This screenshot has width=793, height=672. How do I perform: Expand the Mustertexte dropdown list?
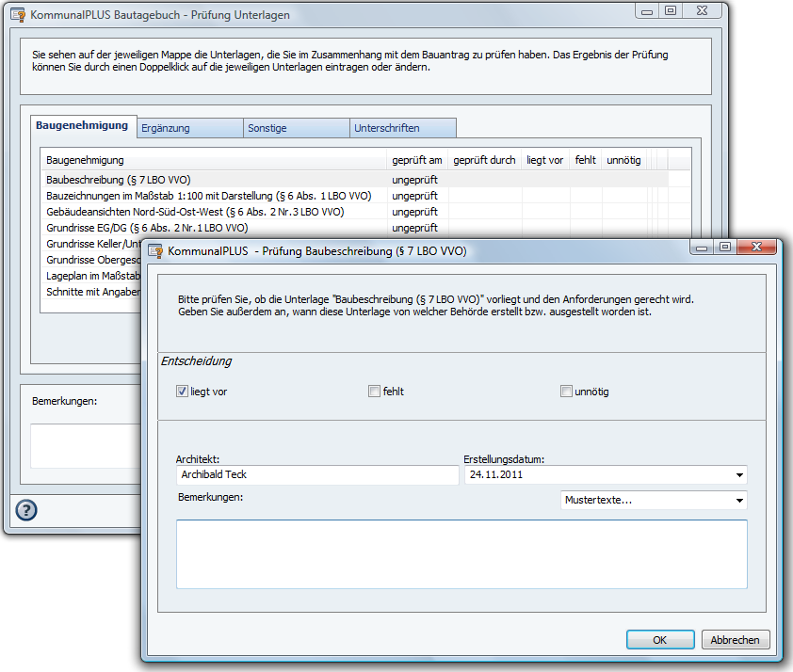739,501
